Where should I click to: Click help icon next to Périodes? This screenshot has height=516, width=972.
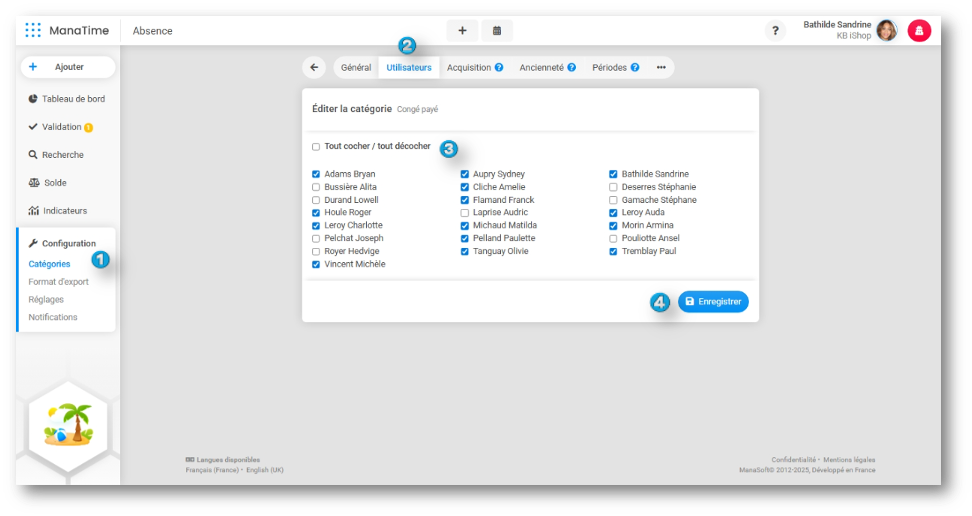635,68
